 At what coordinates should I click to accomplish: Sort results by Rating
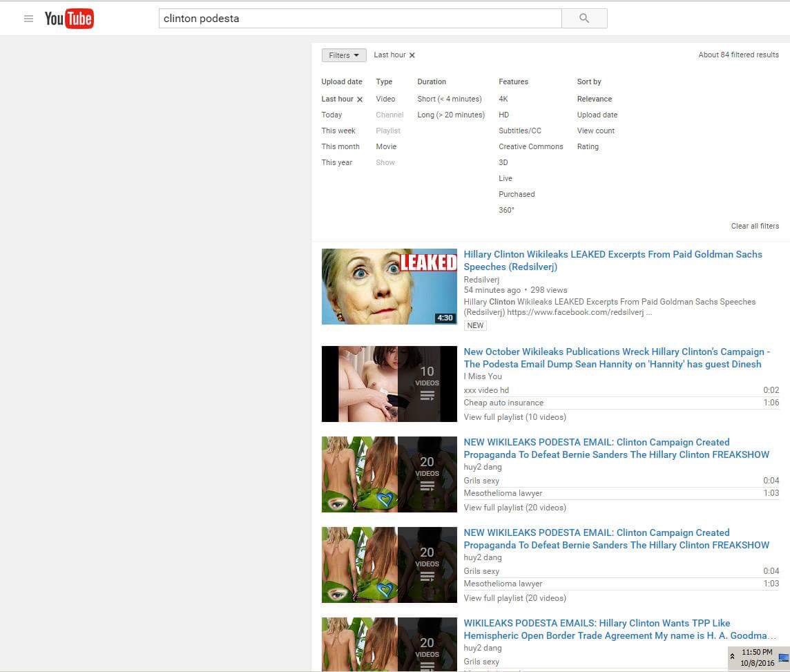588,146
